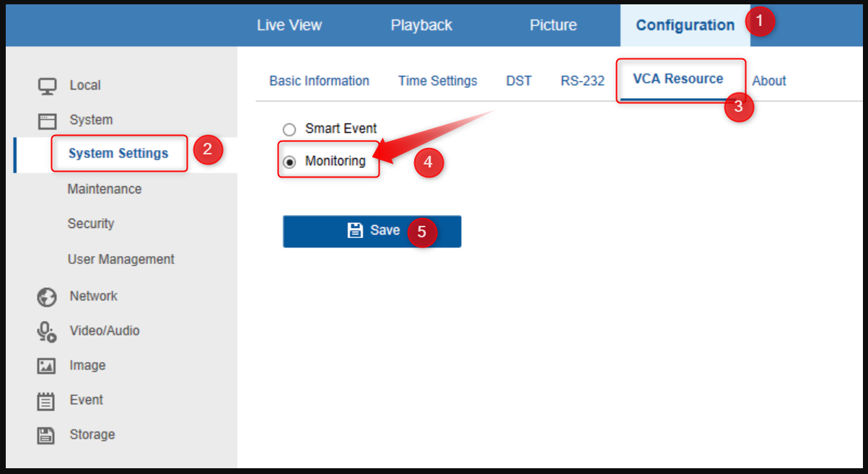Expand the Storage section

coord(92,434)
